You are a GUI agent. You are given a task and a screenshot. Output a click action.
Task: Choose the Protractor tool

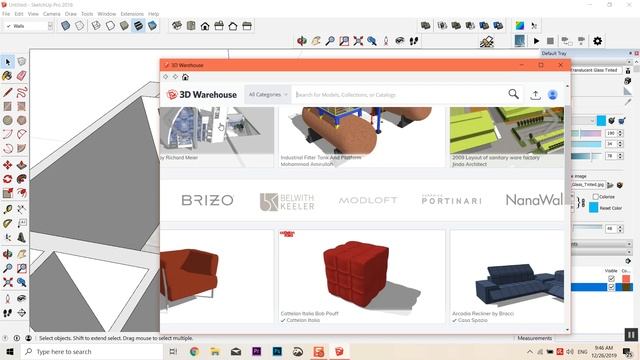click(7, 223)
